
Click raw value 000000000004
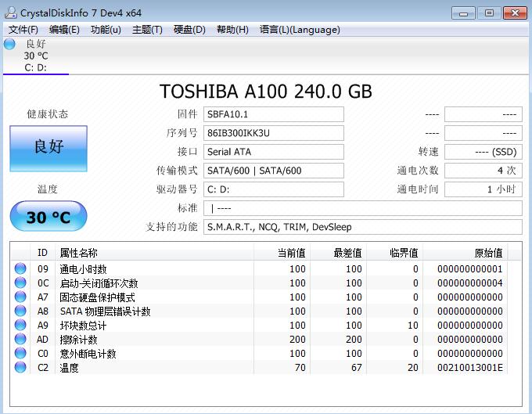[x=470, y=283]
